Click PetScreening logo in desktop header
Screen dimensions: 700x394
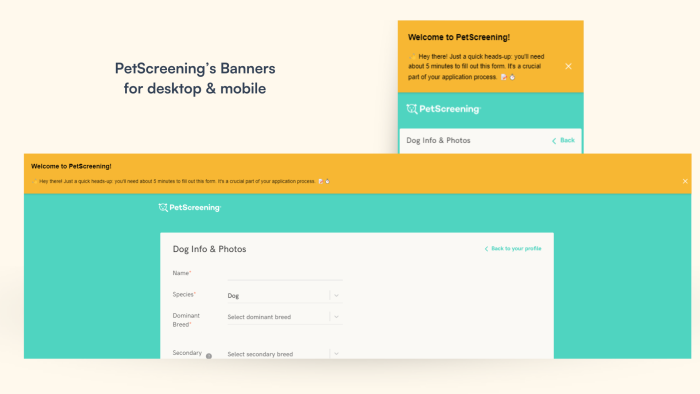pyautogui.click(x=190, y=207)
